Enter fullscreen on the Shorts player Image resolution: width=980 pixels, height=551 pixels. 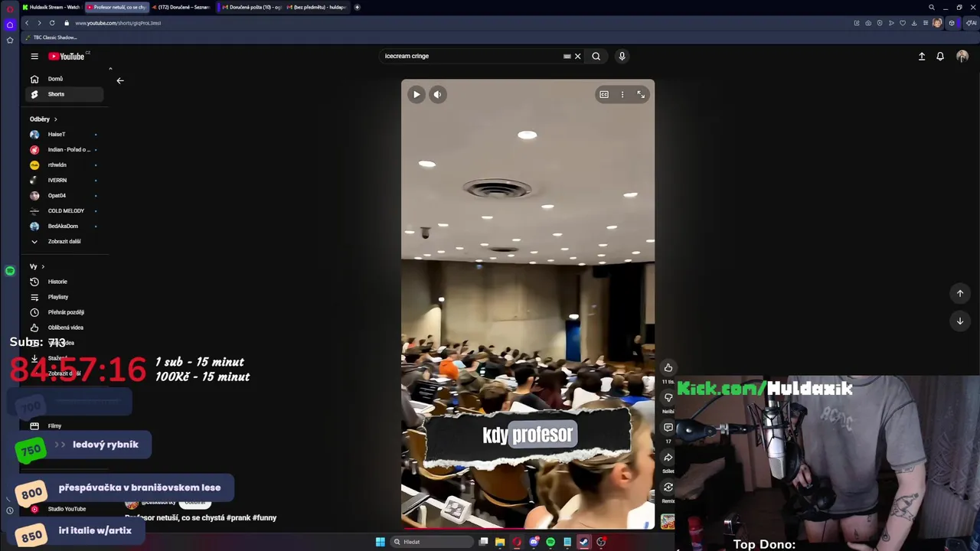coord(641,95)
